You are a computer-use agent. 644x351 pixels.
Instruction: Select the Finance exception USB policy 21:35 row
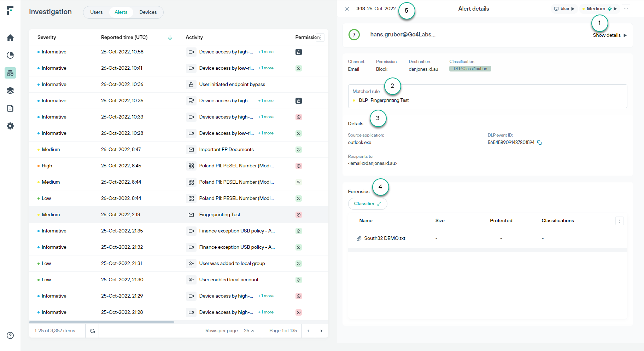pyautogui.click(x=178, y=231)
